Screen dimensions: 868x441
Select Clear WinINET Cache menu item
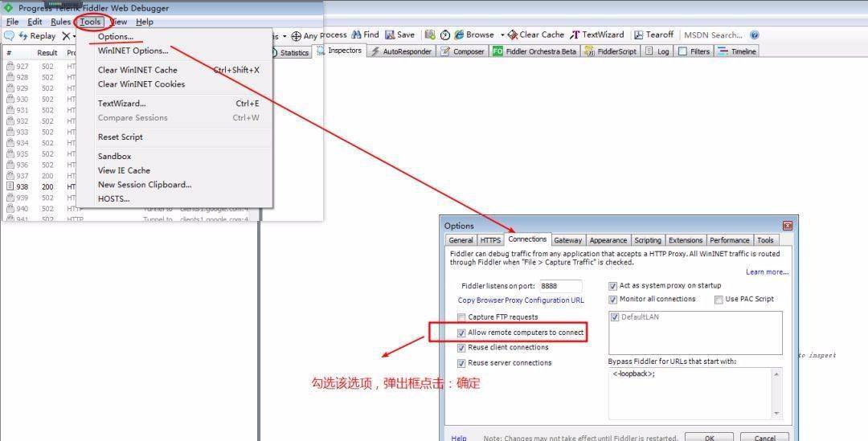pyautogui.click(x=174, y=70)
